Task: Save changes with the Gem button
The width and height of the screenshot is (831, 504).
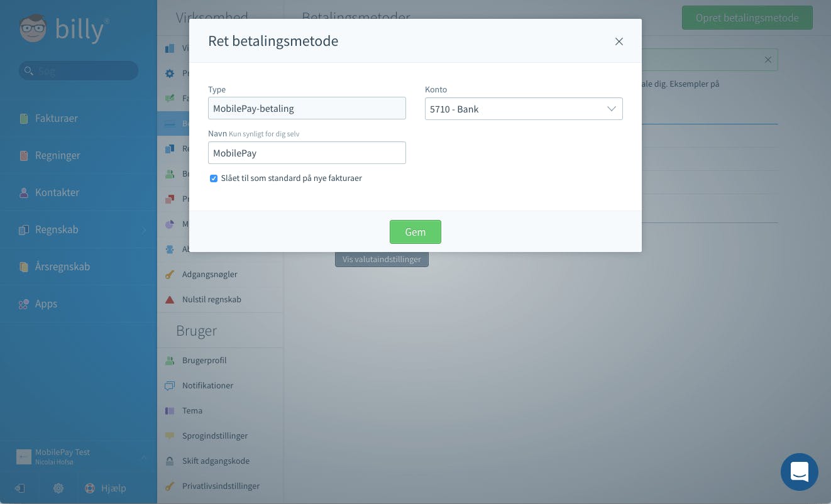Action: (415, 232)
